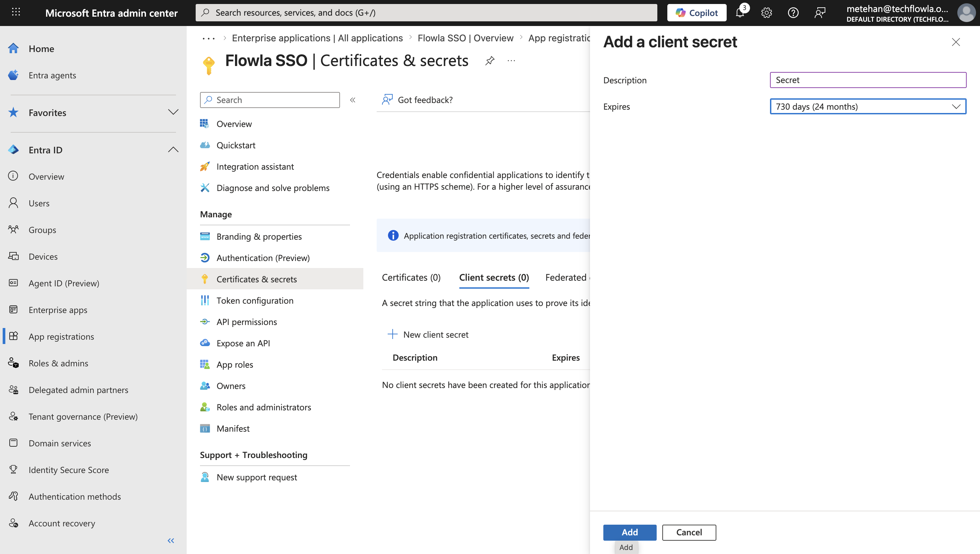980x554 pixels.
Task: Open Roles and administrators
Action: [x=264, y=407]
